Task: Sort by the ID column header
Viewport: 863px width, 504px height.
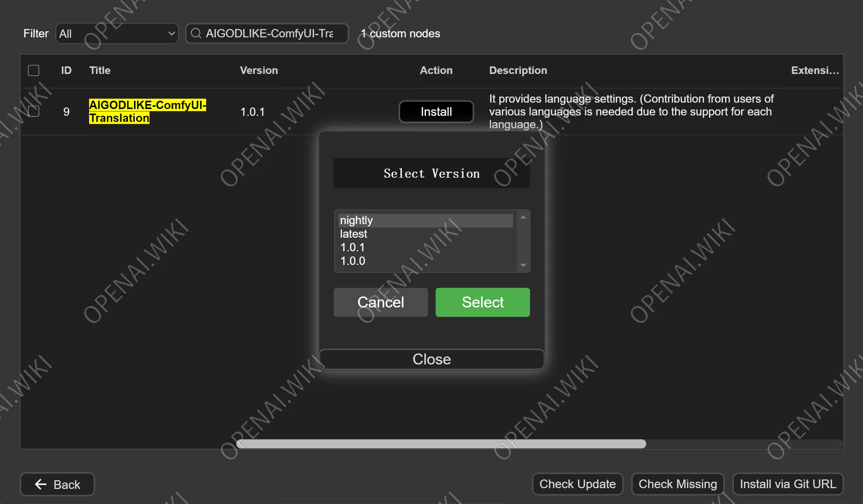Action: (66, 71)
